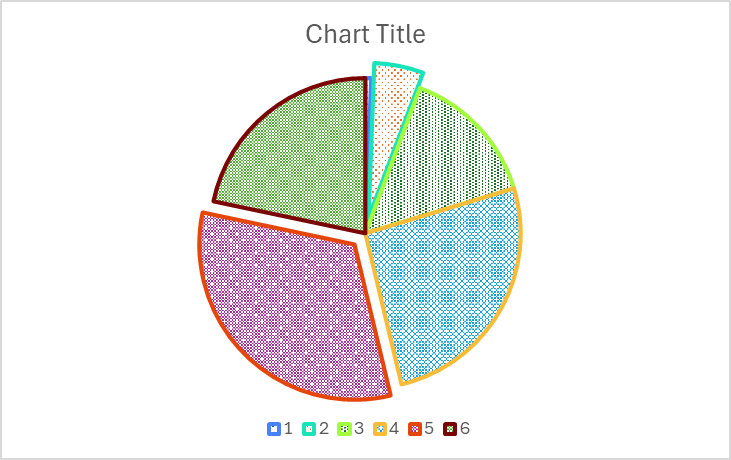Click the blue legend marker for series 1

(273, 429)
